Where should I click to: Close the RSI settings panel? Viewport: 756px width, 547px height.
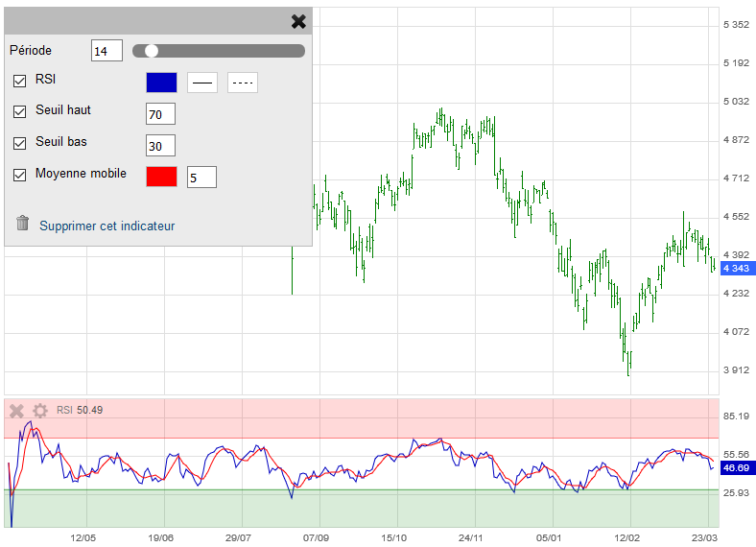point(298,21)
